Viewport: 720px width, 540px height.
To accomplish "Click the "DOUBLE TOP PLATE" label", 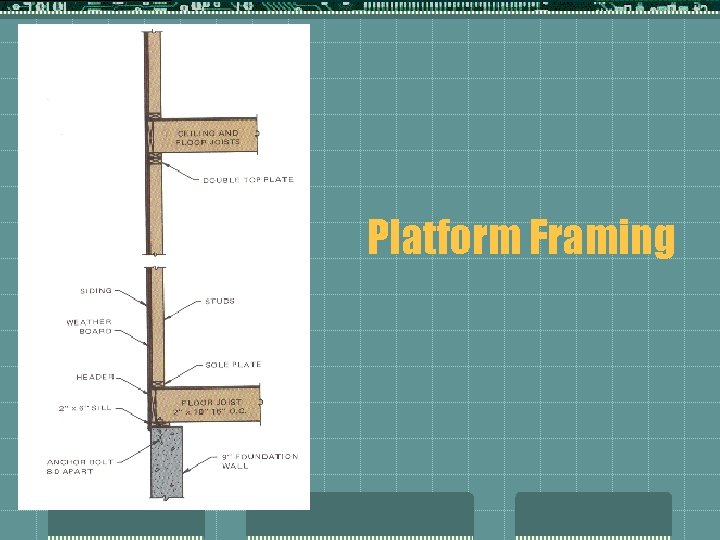I will click(x=248, y=180).
